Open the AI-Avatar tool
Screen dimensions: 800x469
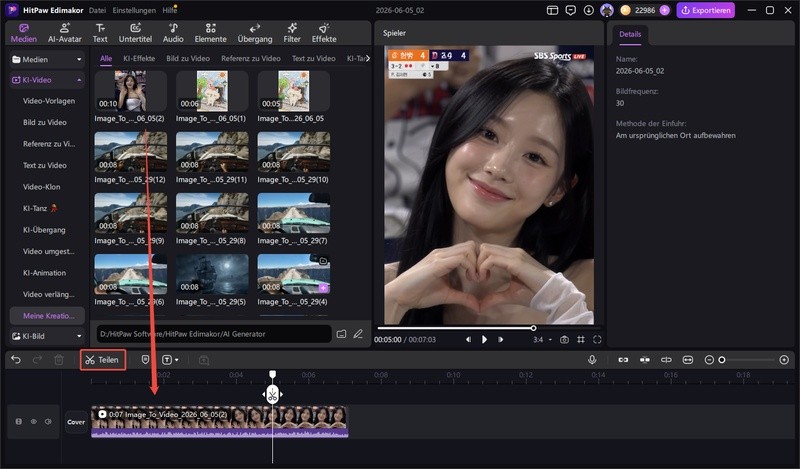65,33
